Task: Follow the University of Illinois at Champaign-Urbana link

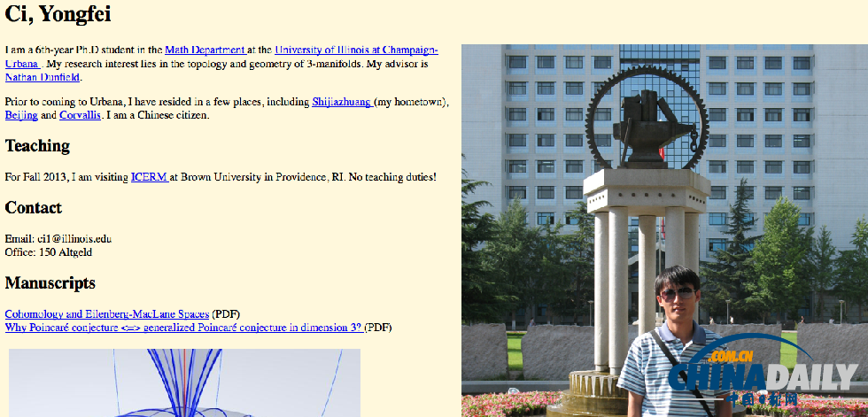Action: click(x=355, y=50)
